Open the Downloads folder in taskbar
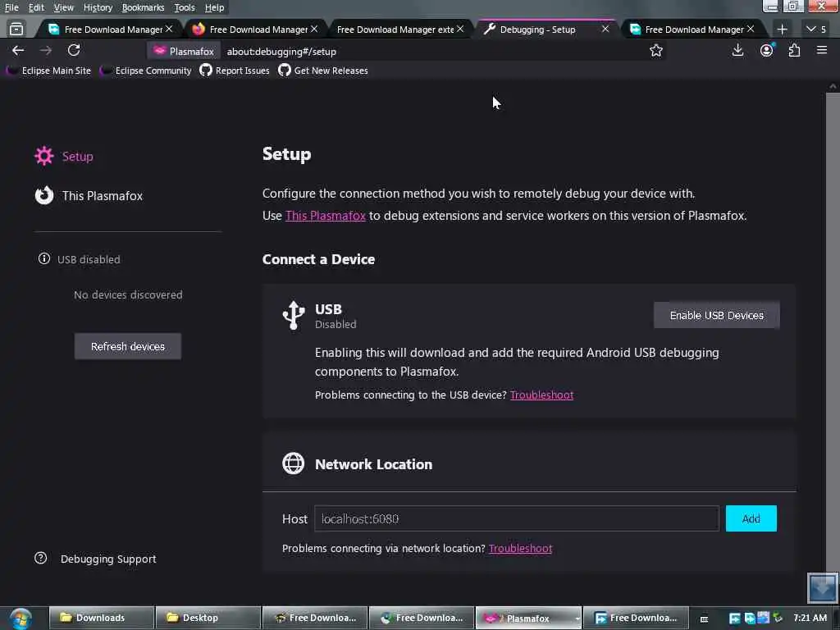 coord(102,618)
